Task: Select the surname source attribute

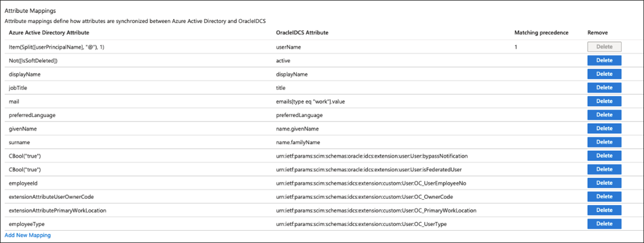Action: 20,142
